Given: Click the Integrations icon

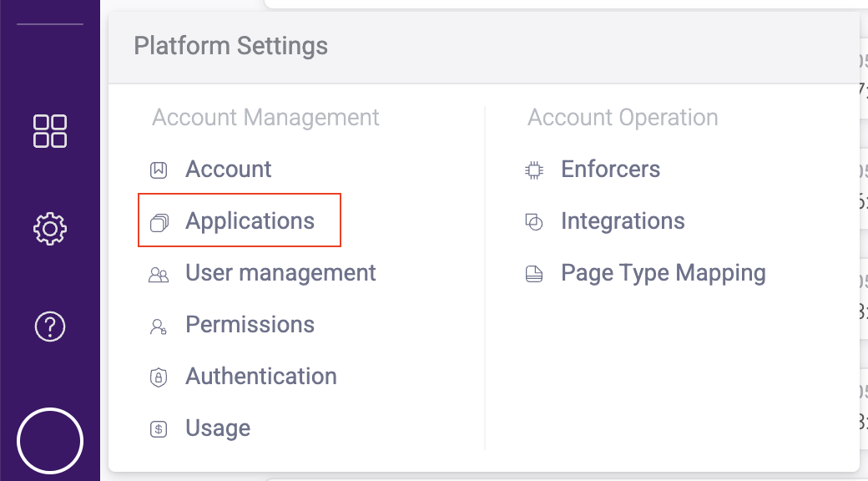Looking at the screenshot, I should tap(534, 222).
